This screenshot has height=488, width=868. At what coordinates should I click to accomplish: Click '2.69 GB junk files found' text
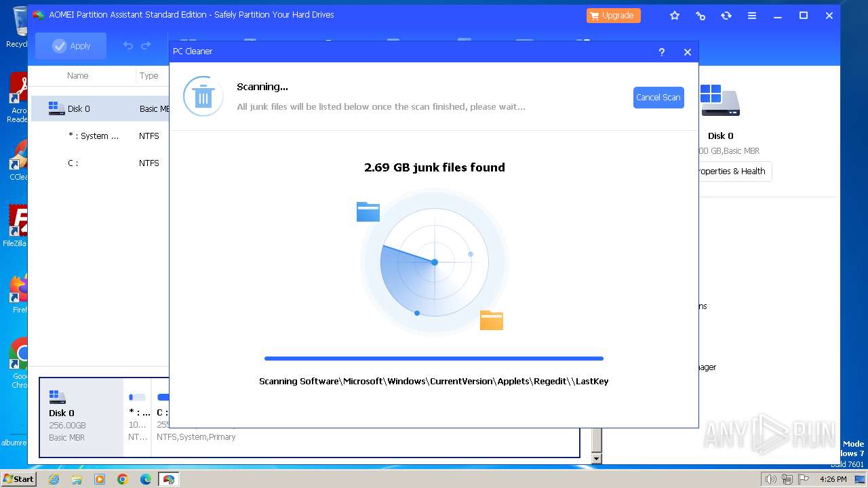(435, 167)
